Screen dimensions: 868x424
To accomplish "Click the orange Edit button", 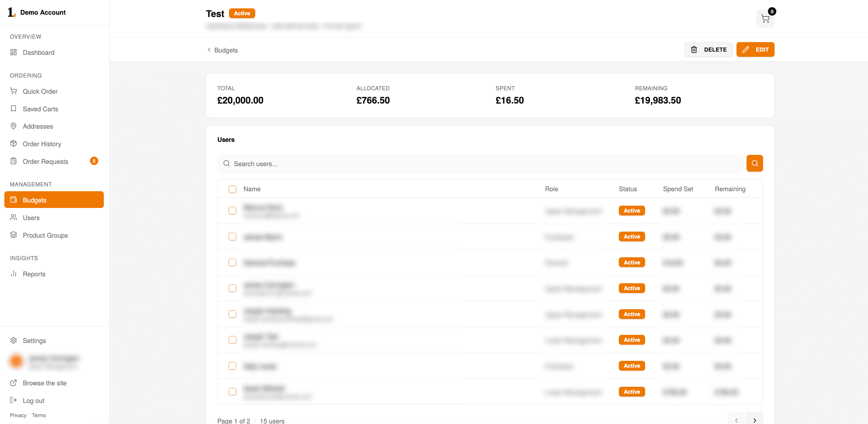I will [x=755, y=50].
